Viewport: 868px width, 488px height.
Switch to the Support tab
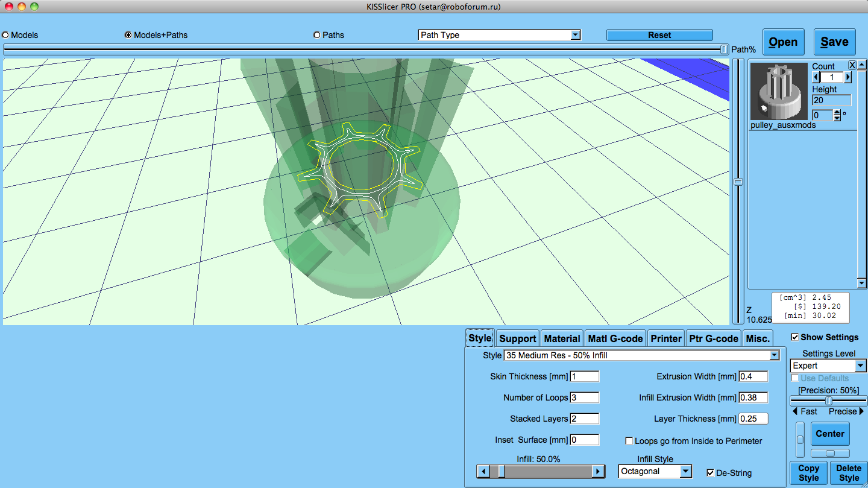pyautogui.click(x=517, y=338)
